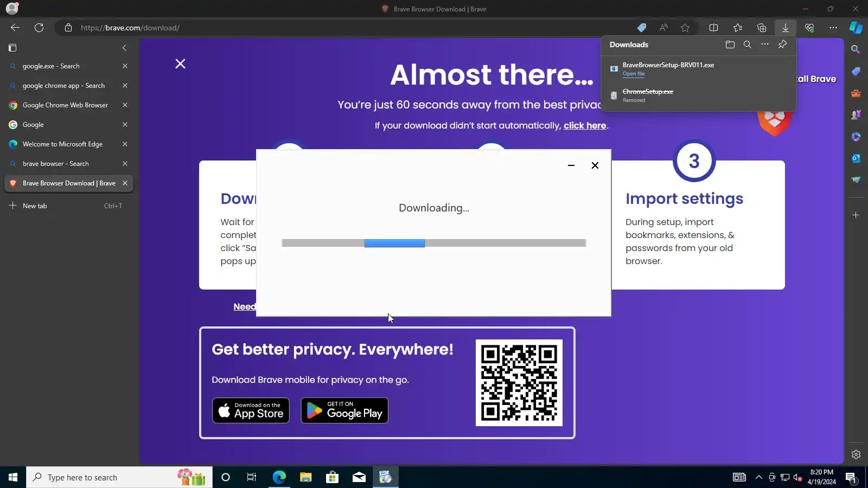Open sidebar Outlook icon
The height and width of the screenshot is (488, 868).
(x=856, y=158)
